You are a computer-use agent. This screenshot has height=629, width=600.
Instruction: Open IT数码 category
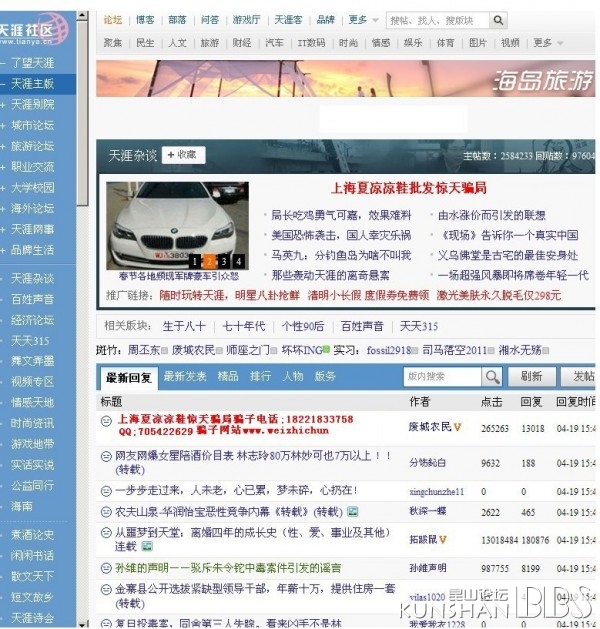tap(311, 43)
